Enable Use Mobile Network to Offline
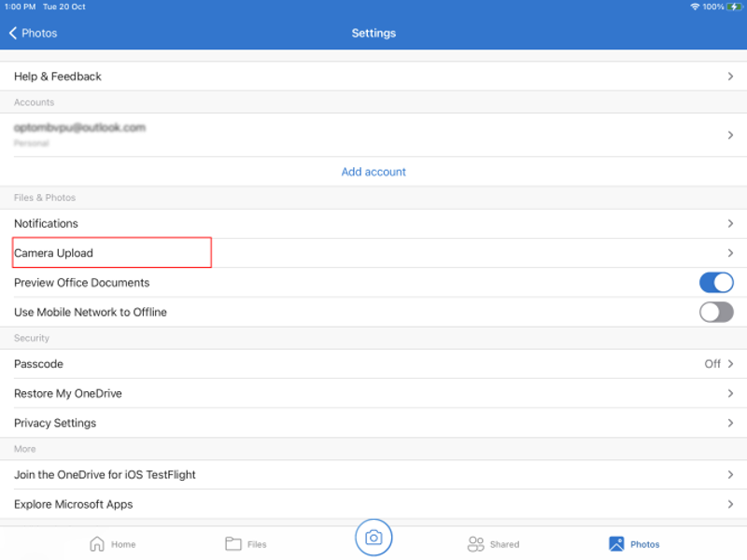 click(x=716, y=312)
